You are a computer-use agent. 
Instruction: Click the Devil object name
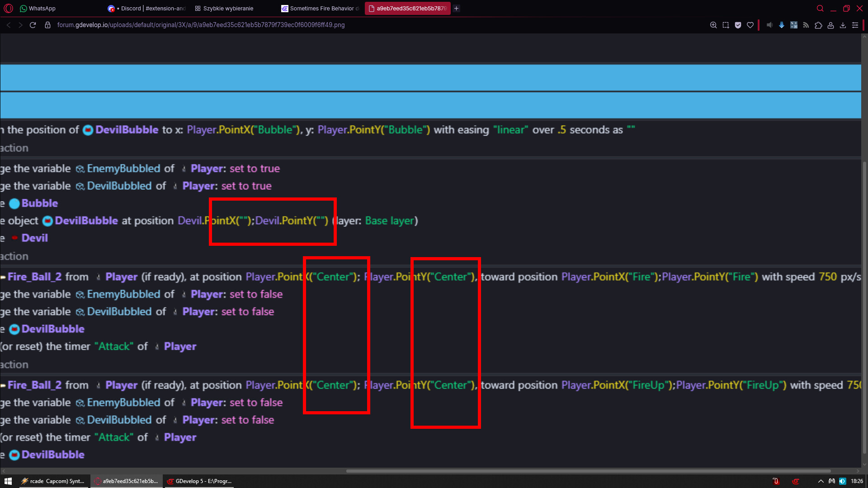pyautogui.click(x=34, y=238)
